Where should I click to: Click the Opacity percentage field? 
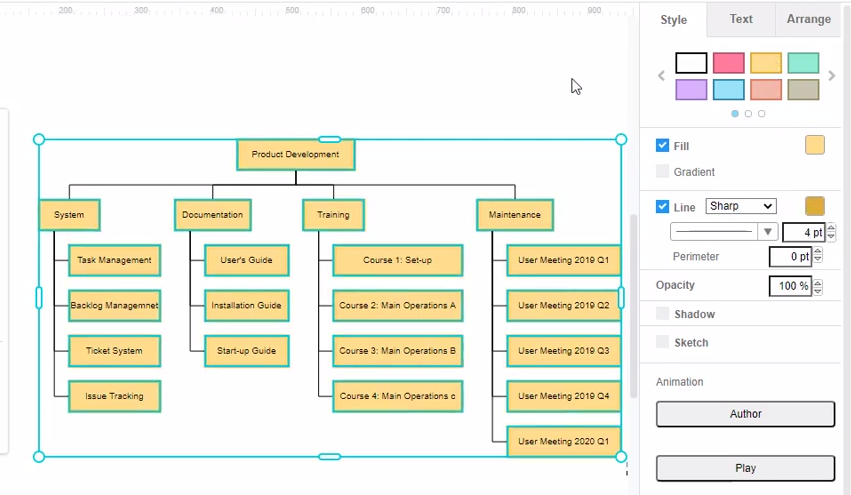click(x=789, y=287)
